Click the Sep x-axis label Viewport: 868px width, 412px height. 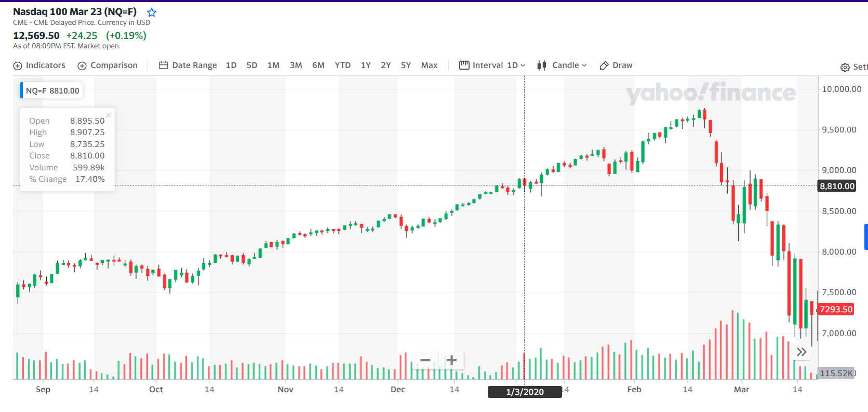coord(43,389)
